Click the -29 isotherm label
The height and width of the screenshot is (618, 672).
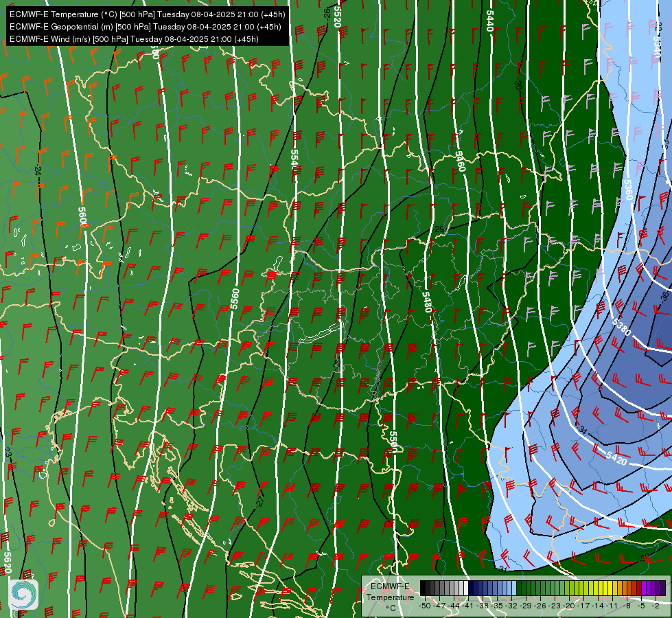[439, 229]
